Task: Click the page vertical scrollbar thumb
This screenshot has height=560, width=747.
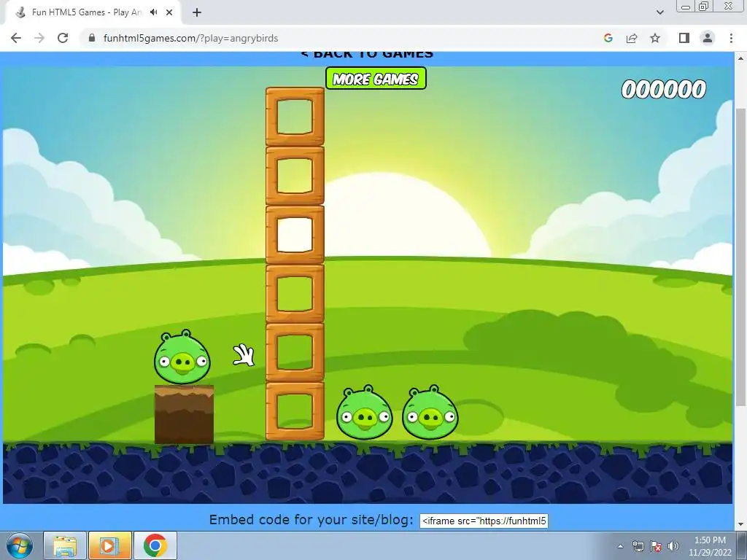Action: [x=740, y=257]
